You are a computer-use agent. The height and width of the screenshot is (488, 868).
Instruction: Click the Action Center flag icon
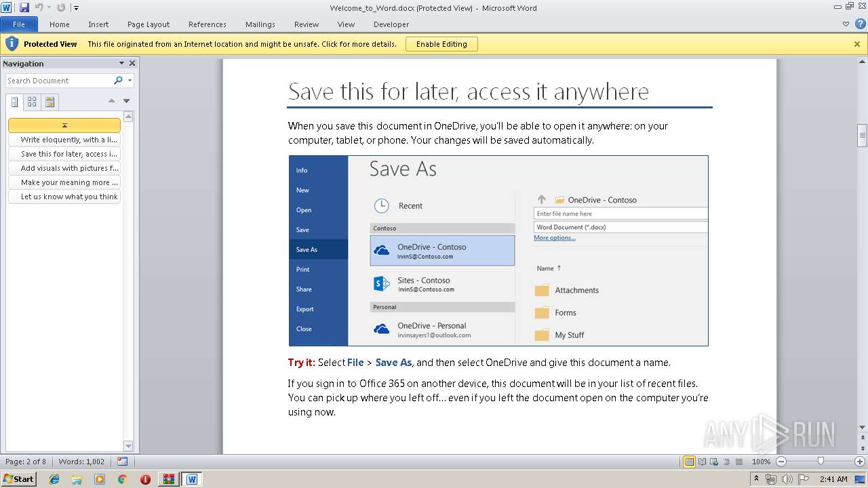804,479
